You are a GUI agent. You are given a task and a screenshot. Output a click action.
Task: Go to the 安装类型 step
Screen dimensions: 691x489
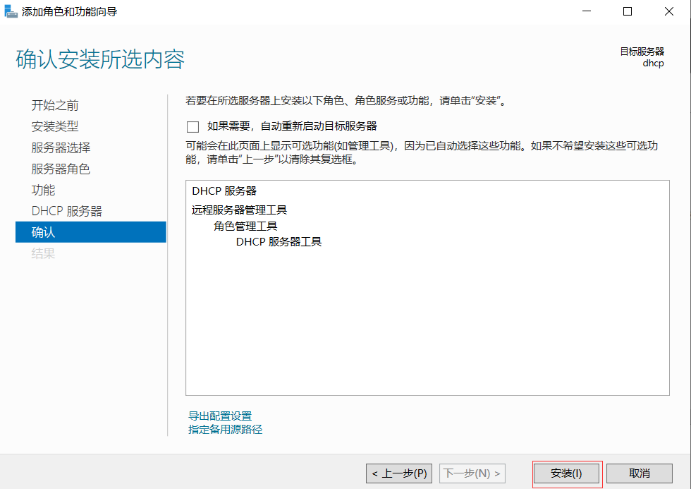coord(55,126)
